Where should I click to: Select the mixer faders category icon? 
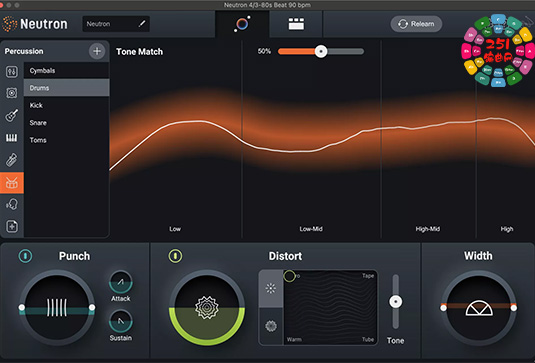click(x=12, y=72)
